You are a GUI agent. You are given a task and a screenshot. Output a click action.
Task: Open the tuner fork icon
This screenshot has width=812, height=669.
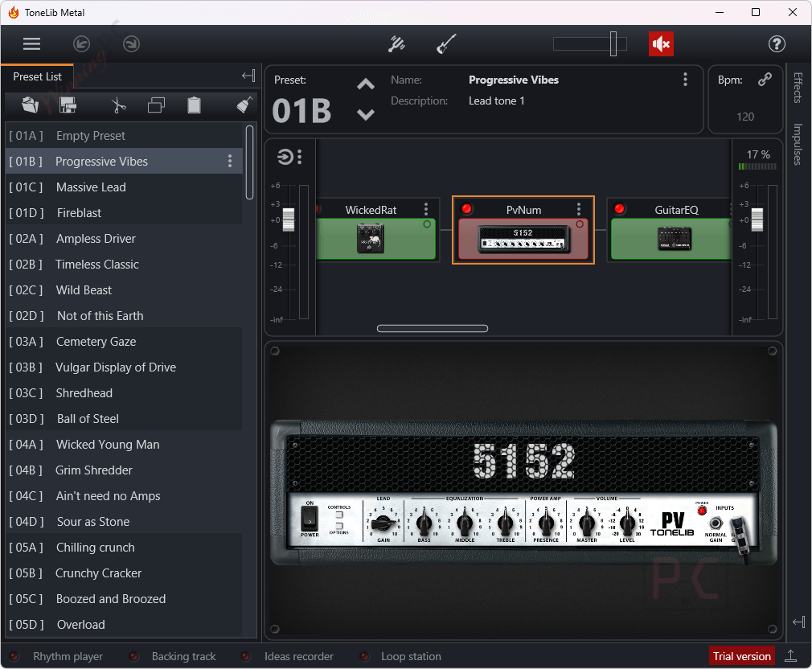tap(396, 44)
